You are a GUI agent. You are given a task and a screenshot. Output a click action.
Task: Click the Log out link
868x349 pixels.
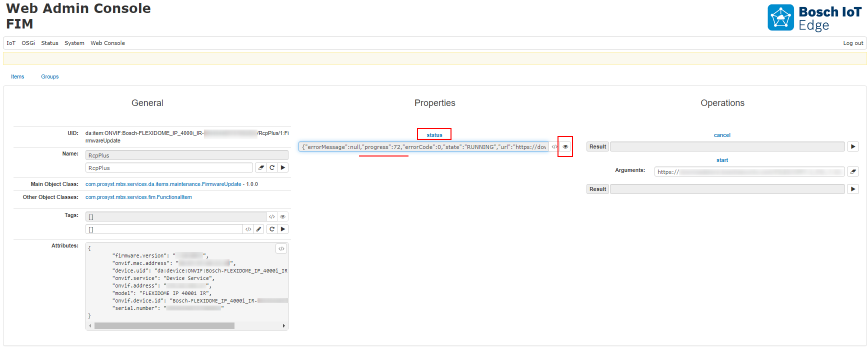(x=853, y=43)
